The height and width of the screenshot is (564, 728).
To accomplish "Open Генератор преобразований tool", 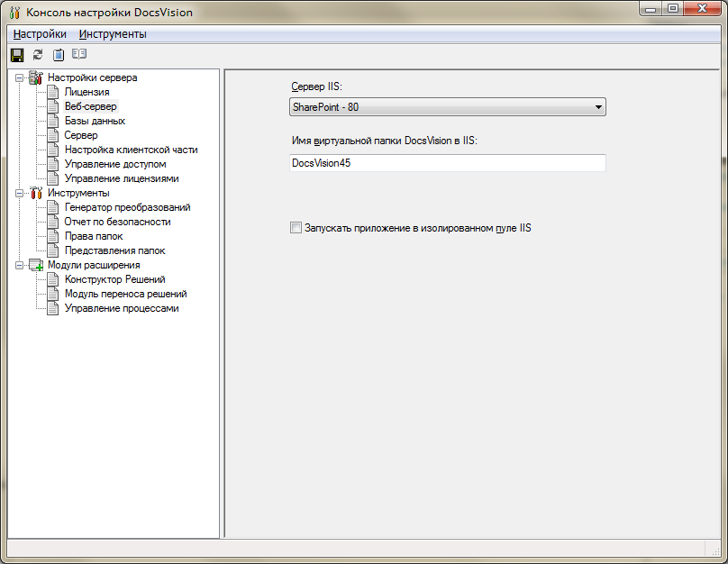I will click(125, 207).
